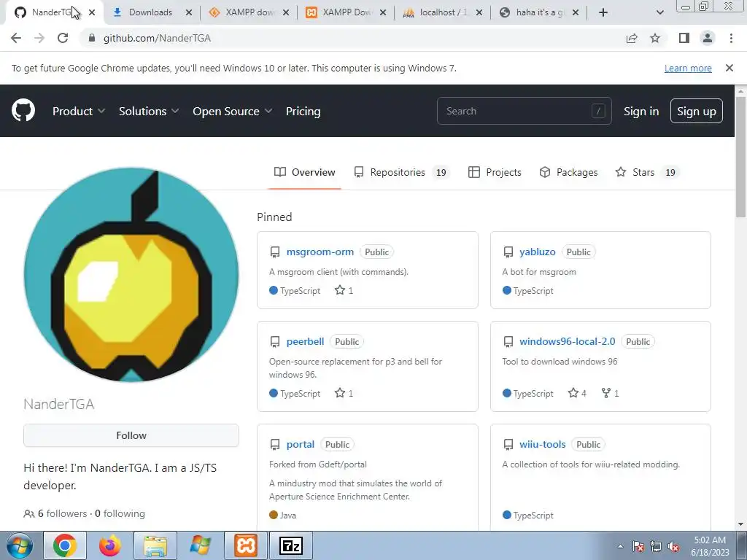
Task: Click the slash shortcut icon in search box
Action: 598,111
